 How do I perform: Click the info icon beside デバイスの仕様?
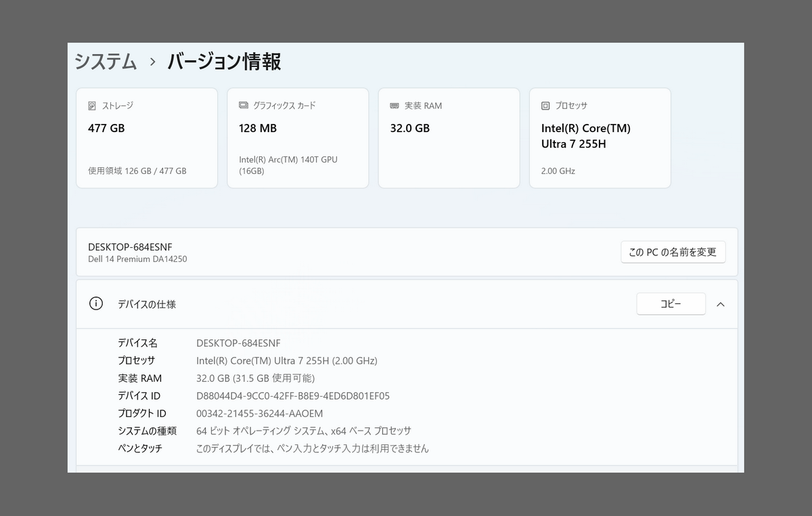coord(96,304)
